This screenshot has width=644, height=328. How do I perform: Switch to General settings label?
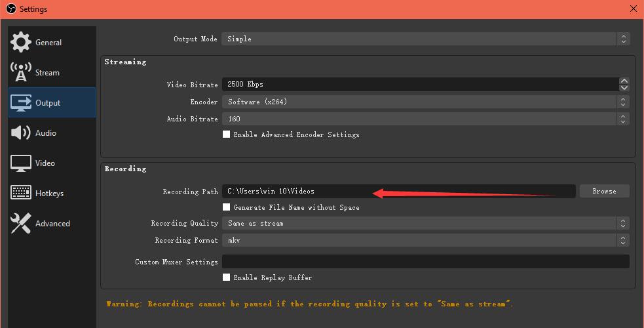tap(48, 43)
